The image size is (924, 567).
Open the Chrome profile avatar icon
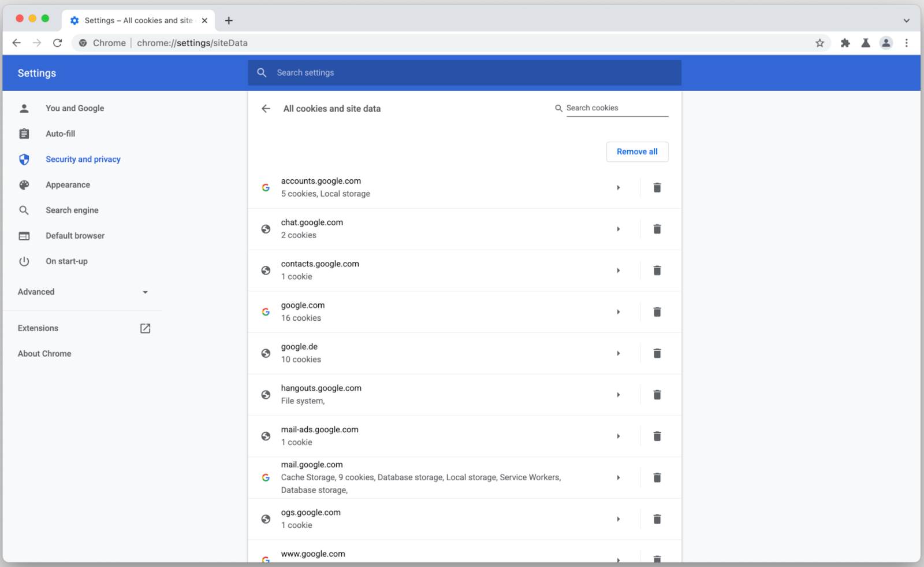tap(886, 43)
